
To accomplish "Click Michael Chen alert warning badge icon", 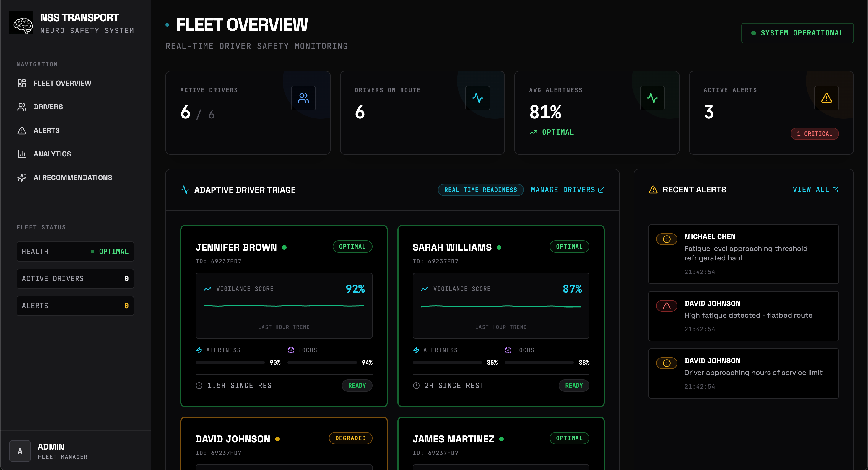I will (667, 239).
